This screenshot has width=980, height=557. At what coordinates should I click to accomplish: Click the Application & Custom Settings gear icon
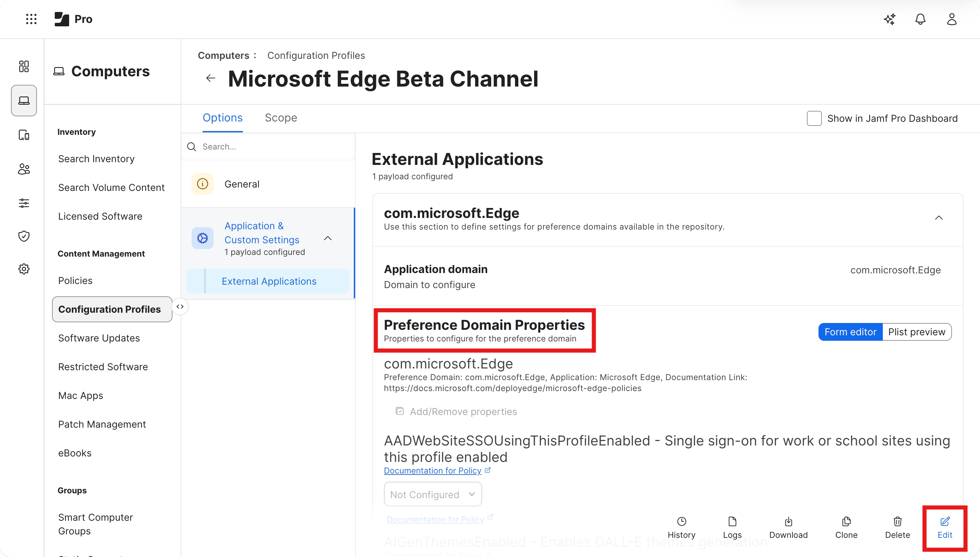[202, 238]
